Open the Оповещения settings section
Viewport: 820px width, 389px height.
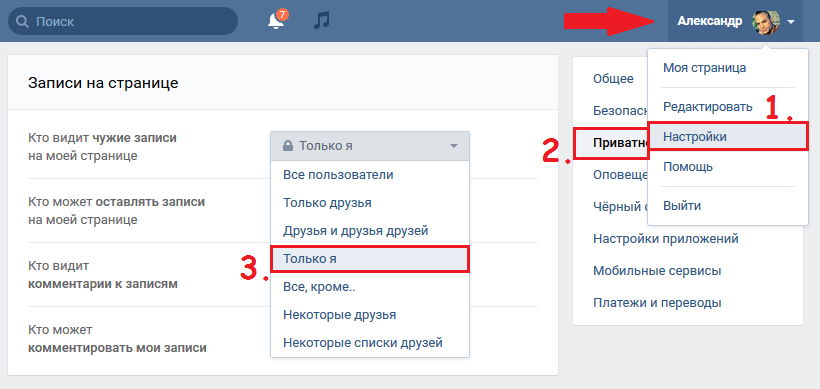coord(620,175)
